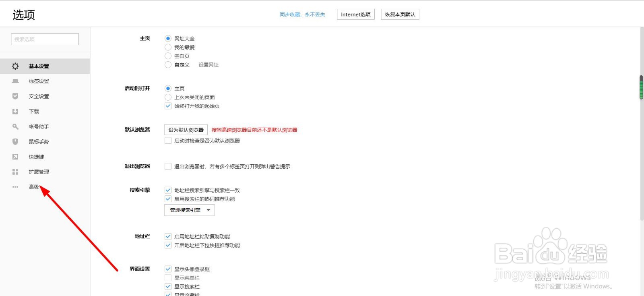Open the 标签设置 section
Screen dimensions: 644x296
point(45,81)
